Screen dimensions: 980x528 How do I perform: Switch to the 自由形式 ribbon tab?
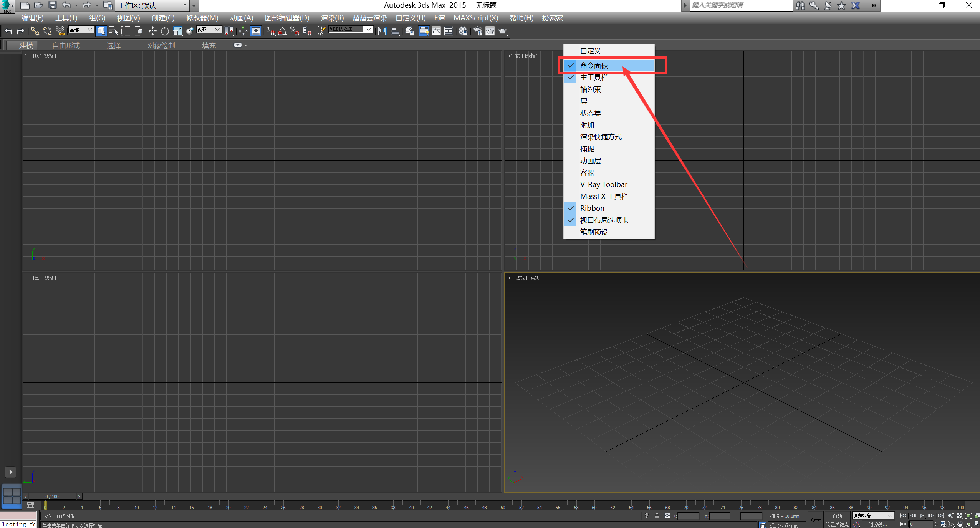pos(66,45)
